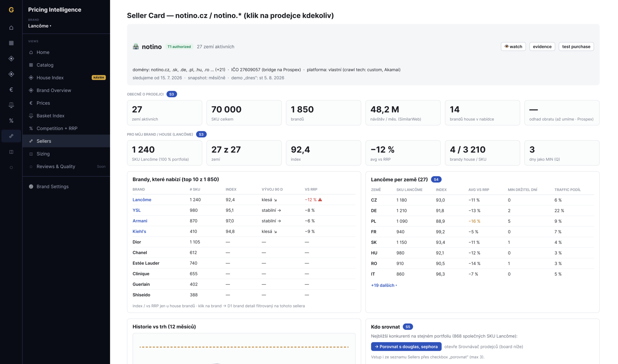Go to the Catalog view
Screen dimensions: 618x364
(66, 65)
